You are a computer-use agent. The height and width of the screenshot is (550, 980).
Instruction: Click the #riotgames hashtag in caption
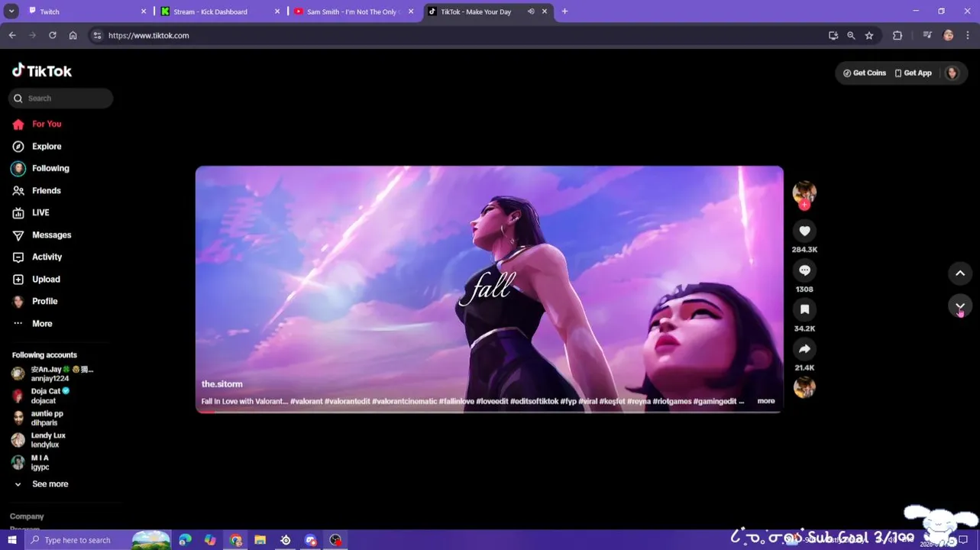671,401
